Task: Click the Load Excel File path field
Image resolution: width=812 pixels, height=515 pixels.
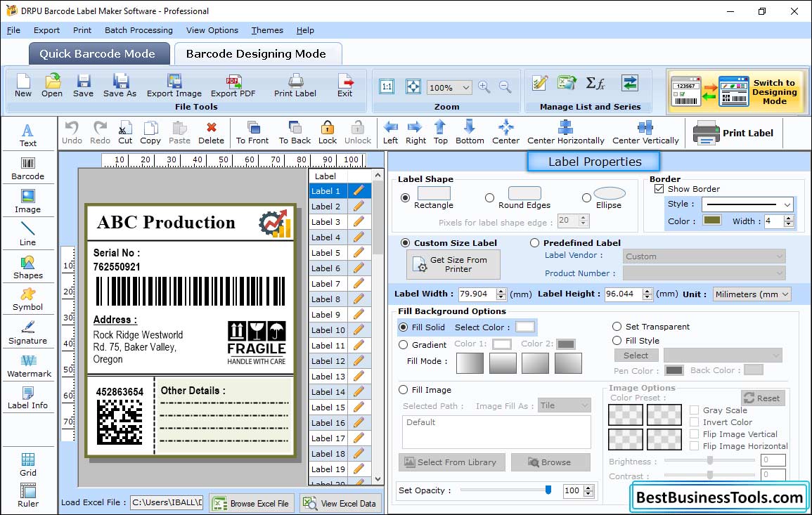Action: 166,502
